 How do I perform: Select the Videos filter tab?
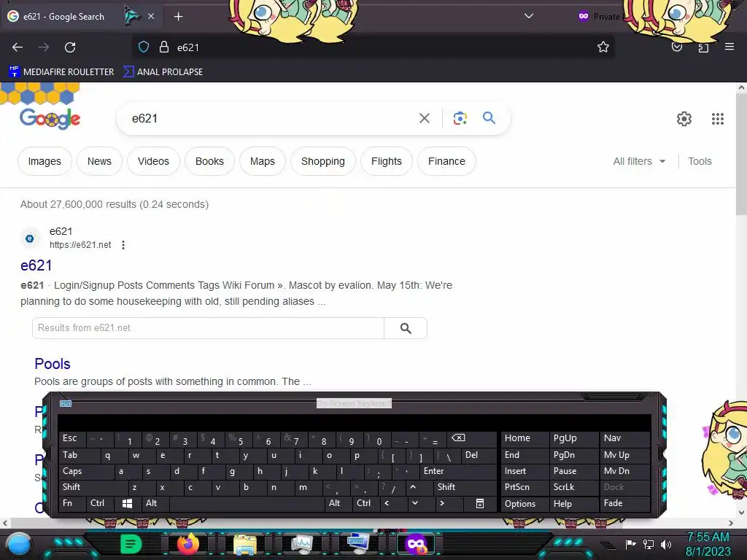(x=153, y=161)
